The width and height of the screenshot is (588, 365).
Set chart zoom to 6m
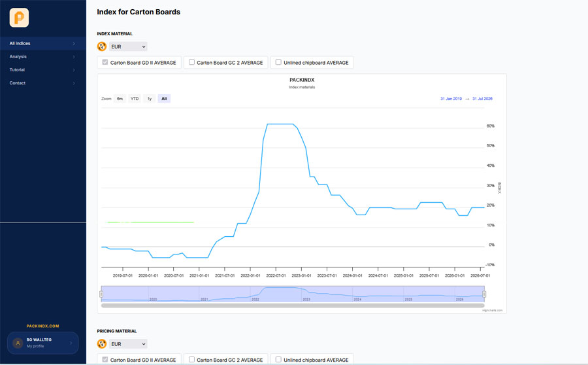pyautogui.click(x=120, y=99)
